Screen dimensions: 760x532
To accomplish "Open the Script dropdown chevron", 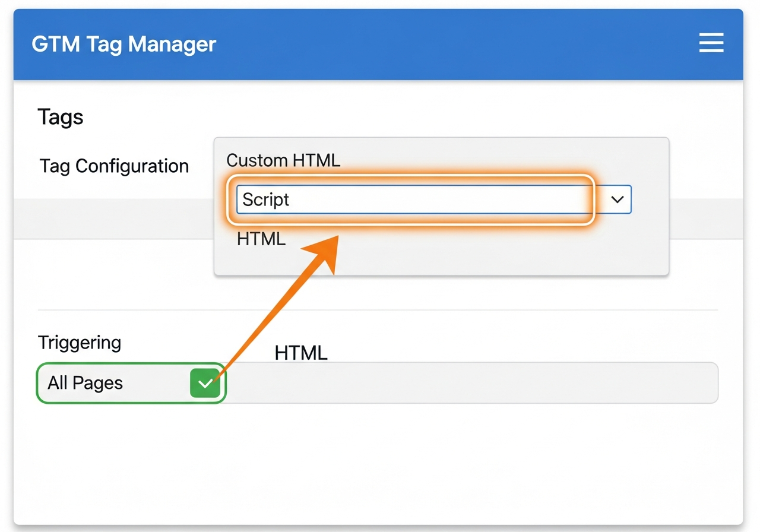I will [616, 199].
